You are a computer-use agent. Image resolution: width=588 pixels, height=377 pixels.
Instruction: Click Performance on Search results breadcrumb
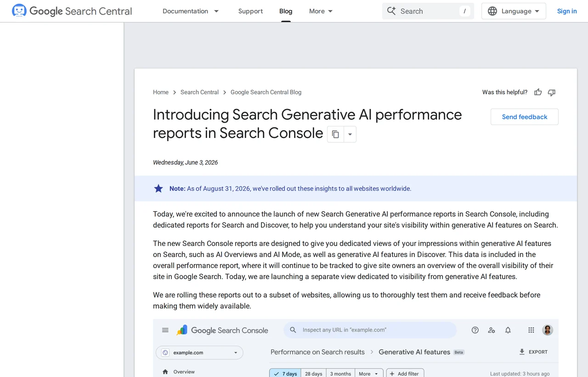pos(317,352)
